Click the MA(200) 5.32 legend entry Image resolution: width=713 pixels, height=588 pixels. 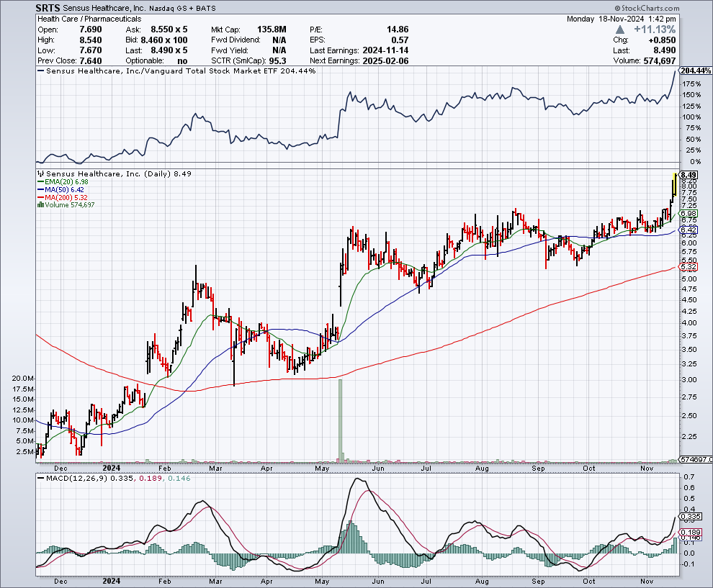(x=63, y=198)
